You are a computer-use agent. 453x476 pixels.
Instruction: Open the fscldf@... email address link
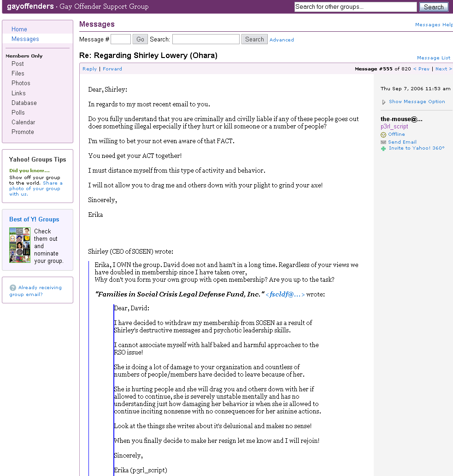285,295
